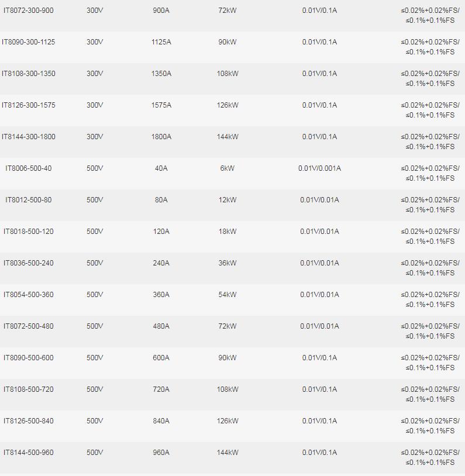Open model IT8126-500-840
465x476 pixels.
pyautogui.click(x=28, y=421)
